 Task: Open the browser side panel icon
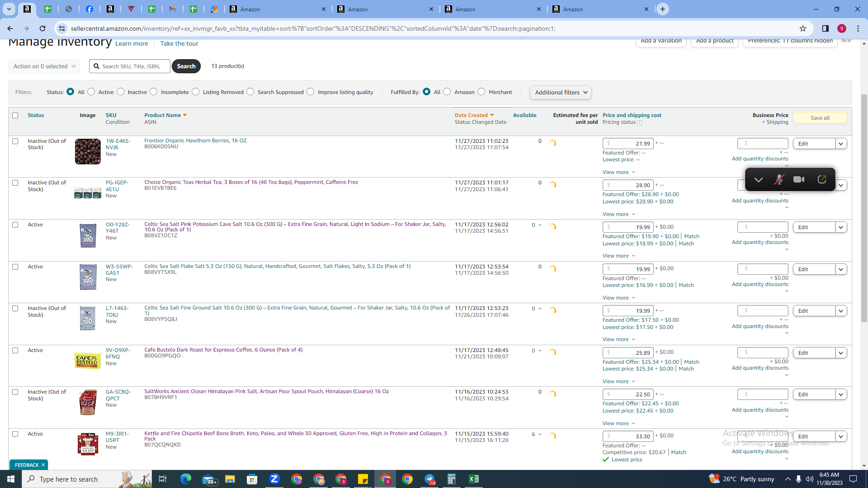826,28
